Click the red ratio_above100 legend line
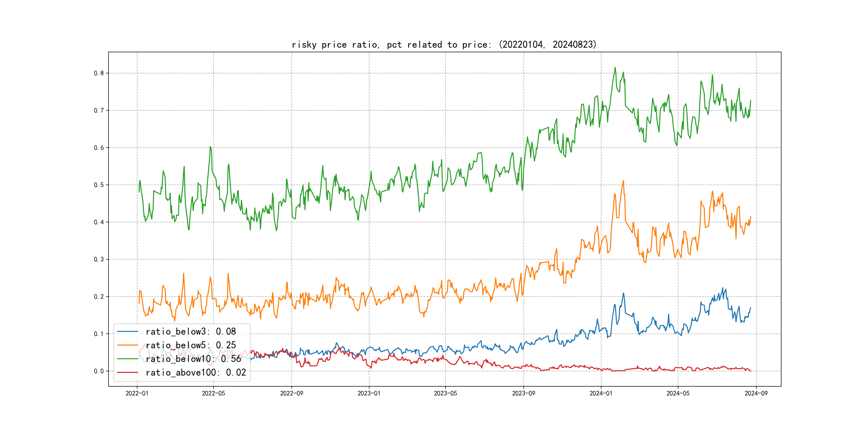868x434 pixels. (127, 372)
